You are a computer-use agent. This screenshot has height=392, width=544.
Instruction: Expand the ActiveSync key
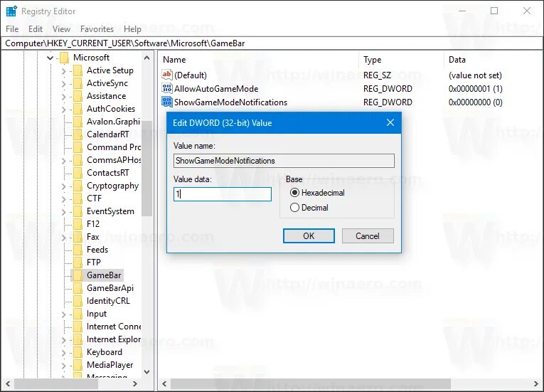point(63,84)
